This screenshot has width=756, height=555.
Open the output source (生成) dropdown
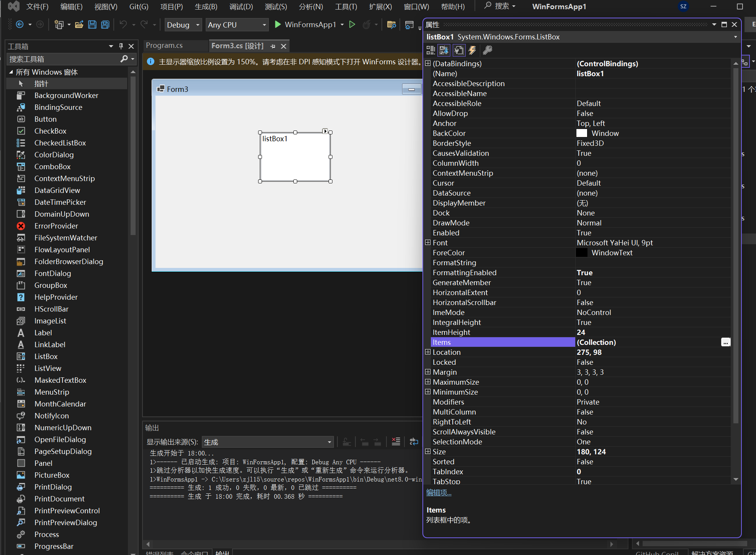(267, 442)
